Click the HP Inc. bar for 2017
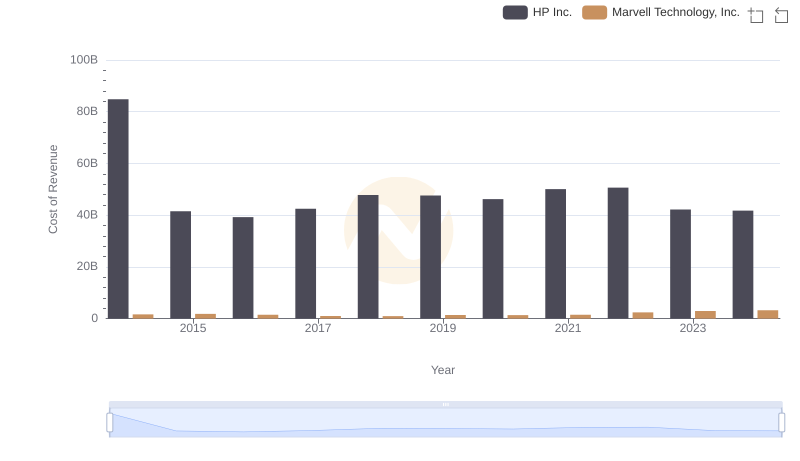 pyautogui.click(x=306, y=264)
